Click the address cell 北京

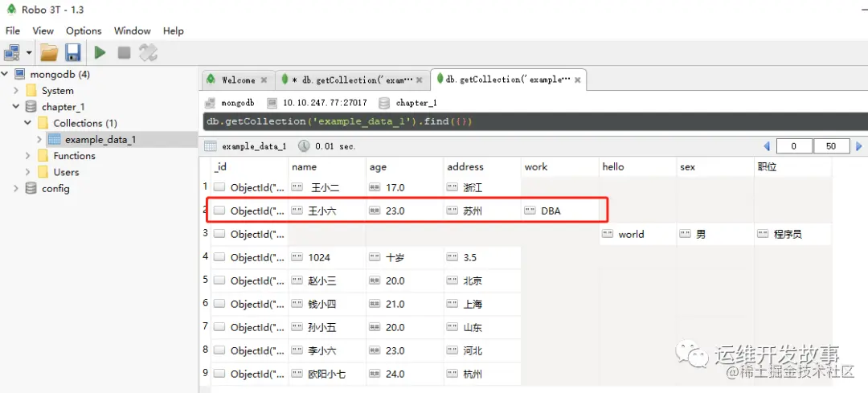(x=482, y=280)
